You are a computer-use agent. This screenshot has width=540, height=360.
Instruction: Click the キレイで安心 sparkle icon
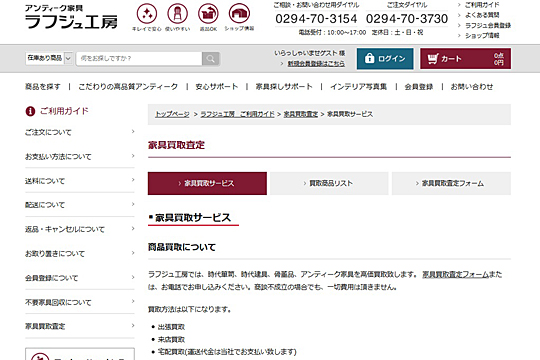coord(147,14)
